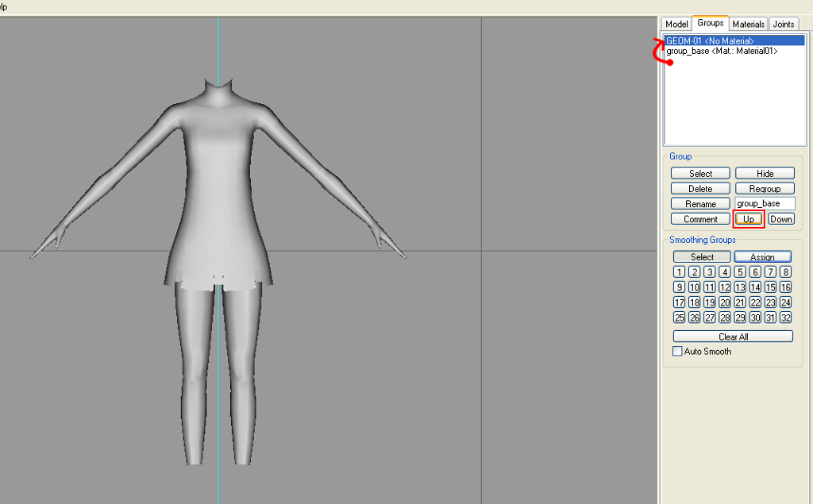Image resolution: width=813 pixels, height=504 pixels.
Task: Toggle smoothing group 29
Action: click(x=740, y=317)
